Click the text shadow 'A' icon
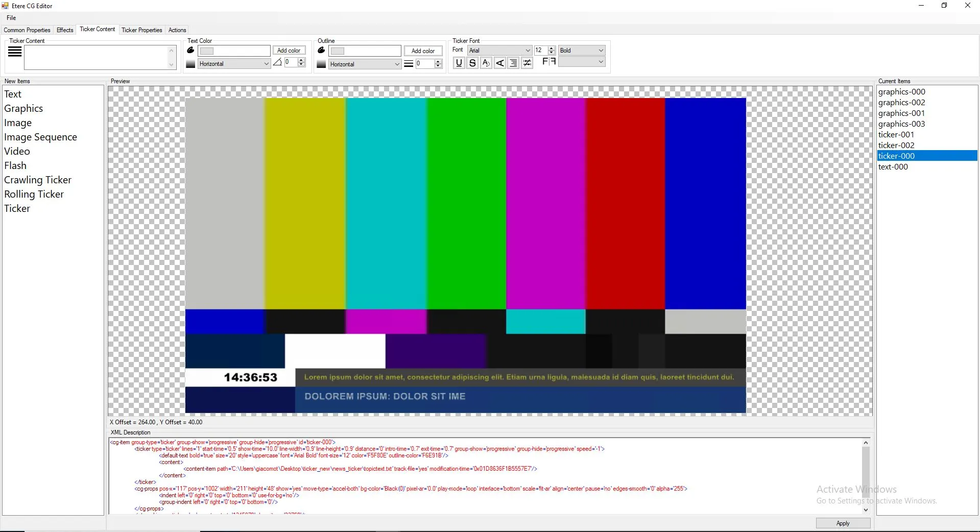This screenshot has width=980, height=532. click(486, 63)
